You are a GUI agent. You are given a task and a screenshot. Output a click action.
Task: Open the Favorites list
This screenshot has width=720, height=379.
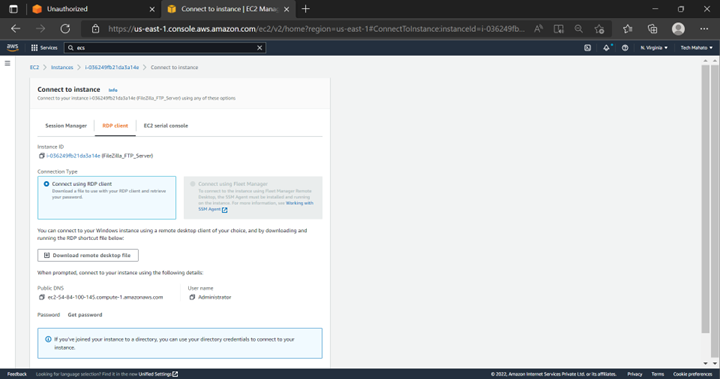(x=628, y=29)
